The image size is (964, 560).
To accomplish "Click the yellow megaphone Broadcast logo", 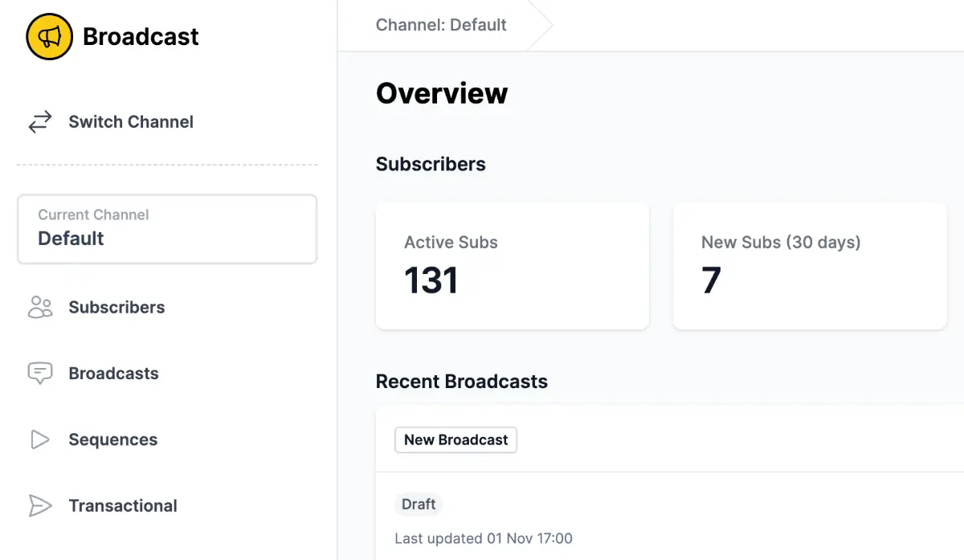I will pyautogui.click(x=50, y=37).
